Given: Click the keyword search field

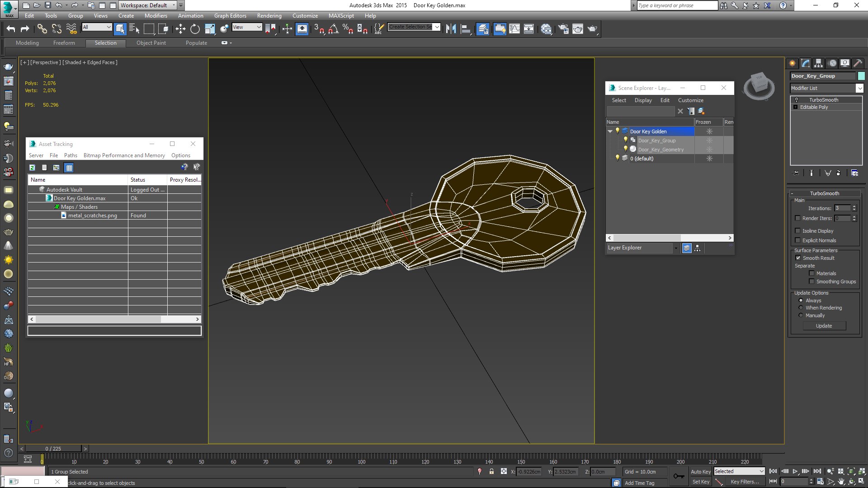Looking at the screenshot, I should coord(677,5).
